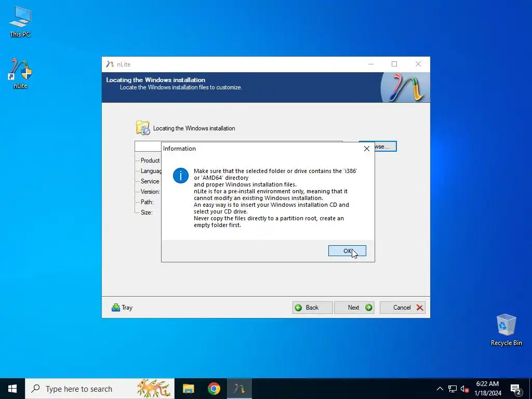Select the Language row in the info tree

click(x=151, y=171)
